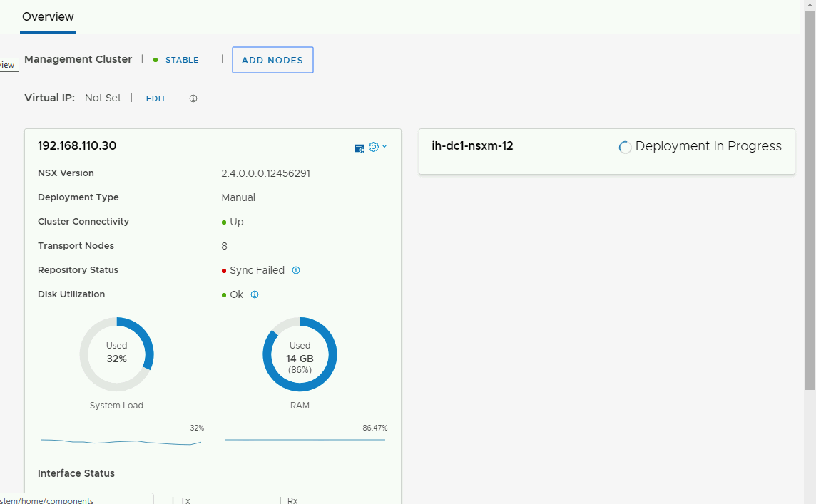Click info icon next to Sync Failed
Viewport: 816px width, 504px height.
pos(296,270)
